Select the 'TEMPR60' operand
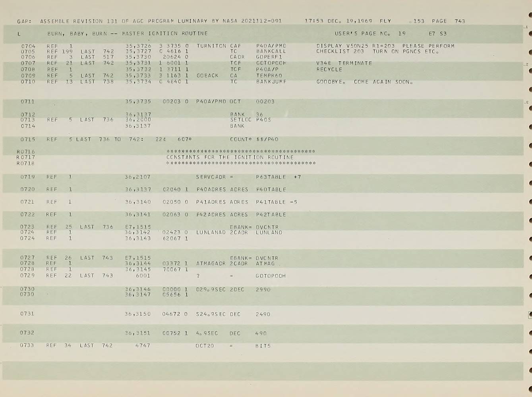The height and width of the screenshot is (397, 532). coord(269,75)
